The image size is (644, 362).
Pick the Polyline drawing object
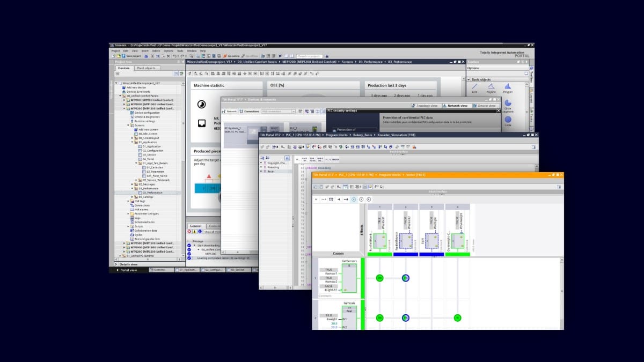click(491, 87)
